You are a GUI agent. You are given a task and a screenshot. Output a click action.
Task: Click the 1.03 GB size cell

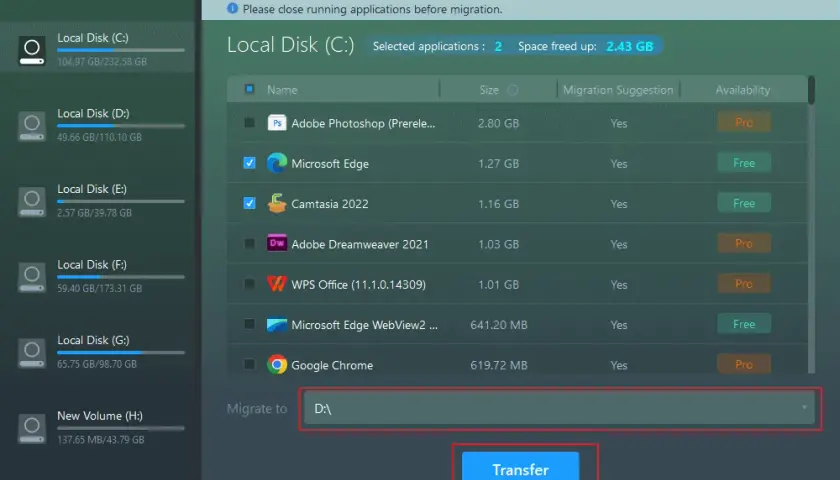pos(498,244)
